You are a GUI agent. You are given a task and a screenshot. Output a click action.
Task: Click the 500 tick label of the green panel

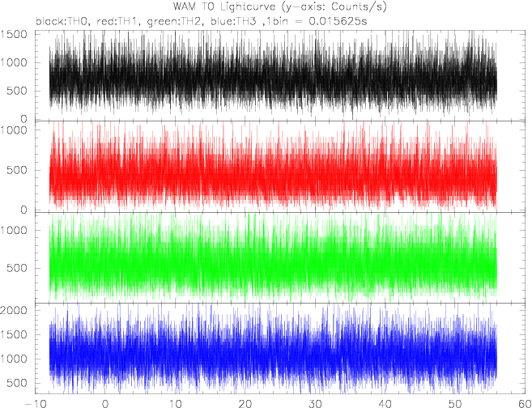(17, 268)
